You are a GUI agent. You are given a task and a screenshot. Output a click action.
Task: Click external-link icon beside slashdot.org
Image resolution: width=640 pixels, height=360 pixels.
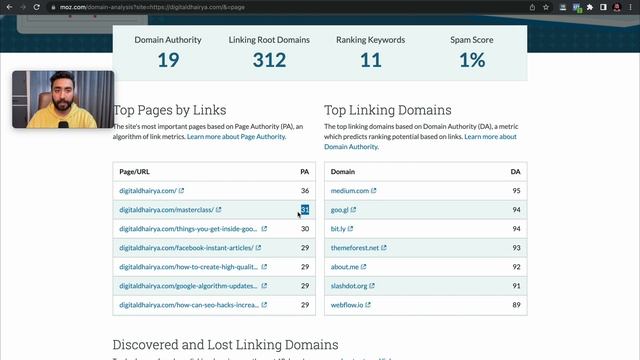point(372,286)
